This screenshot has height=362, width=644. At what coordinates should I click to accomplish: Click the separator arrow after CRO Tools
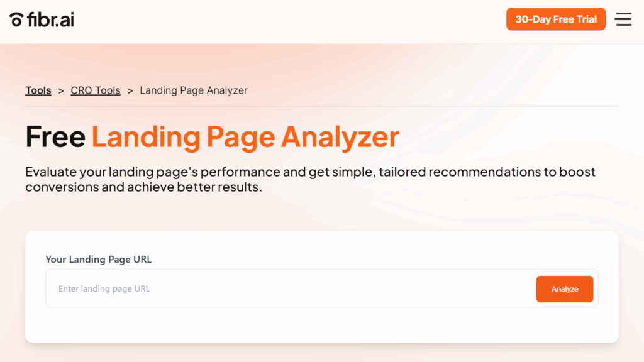(130, 90)
